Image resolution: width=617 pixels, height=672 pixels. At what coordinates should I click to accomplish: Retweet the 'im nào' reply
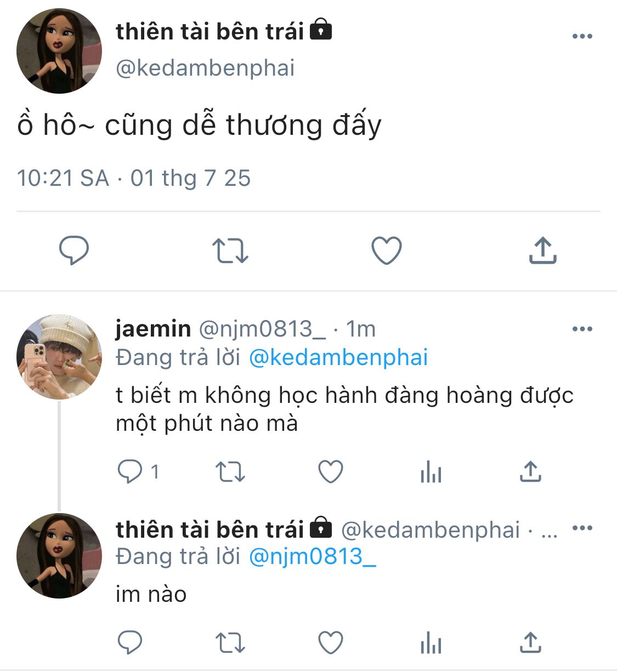point(230,642)
